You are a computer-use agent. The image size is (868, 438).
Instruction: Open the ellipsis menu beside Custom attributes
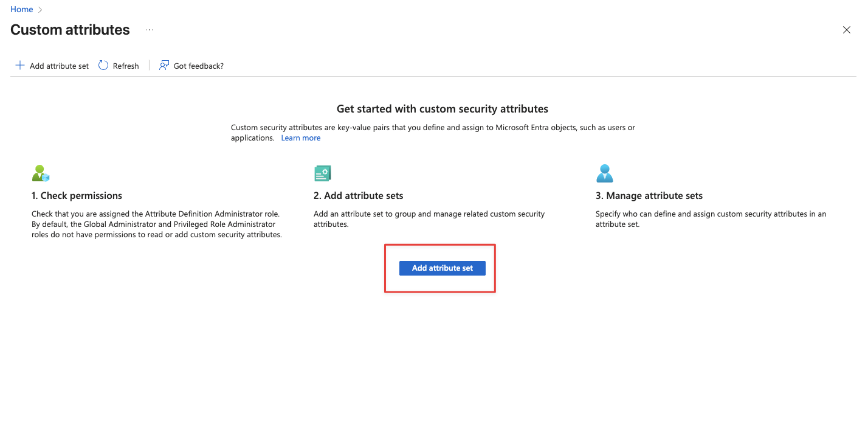150,30
